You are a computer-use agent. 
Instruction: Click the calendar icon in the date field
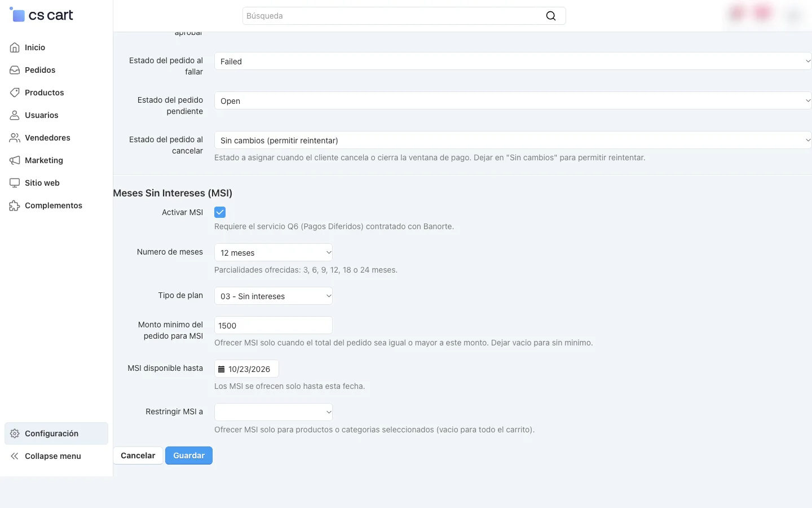(222, 369)
